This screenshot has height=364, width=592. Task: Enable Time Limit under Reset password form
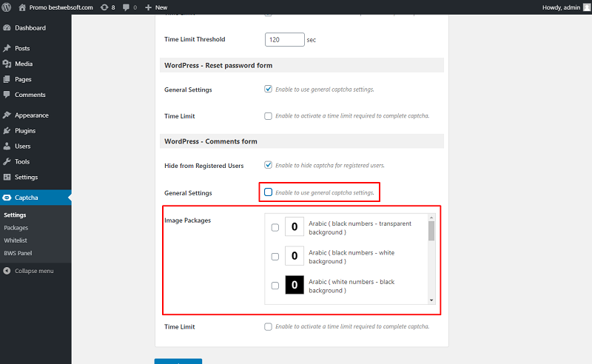coord(268,116)
